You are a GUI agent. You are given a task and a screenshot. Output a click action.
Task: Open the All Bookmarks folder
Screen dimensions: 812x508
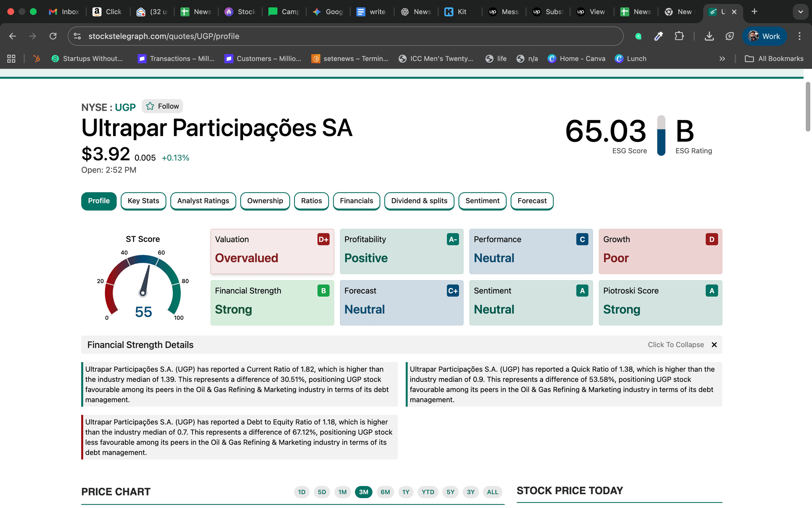774,59
